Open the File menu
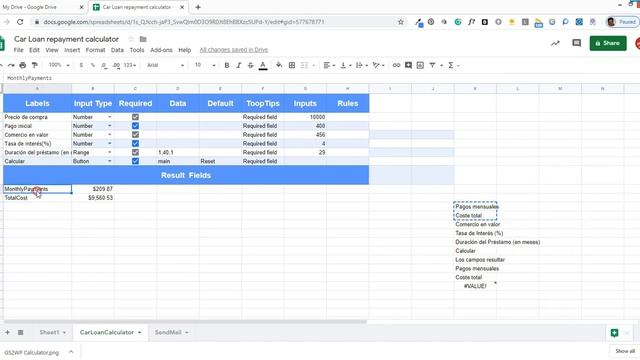 [18, 50]
